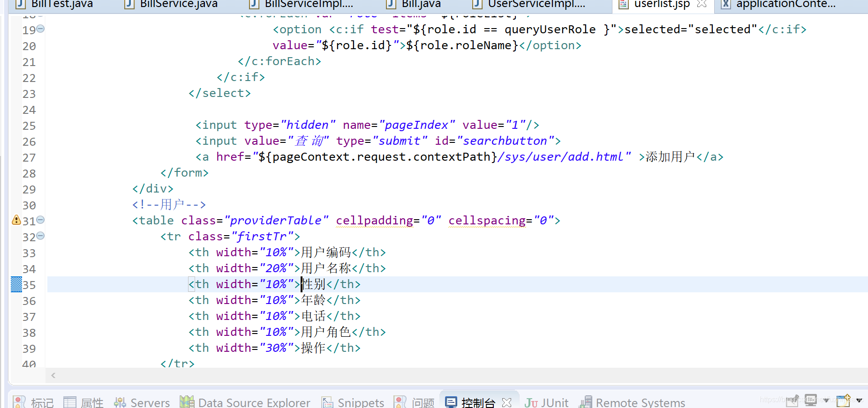Switch to the Bill.java tab
Image resolution: width=868 pixels, height=408 pixels.
(421, 4)
